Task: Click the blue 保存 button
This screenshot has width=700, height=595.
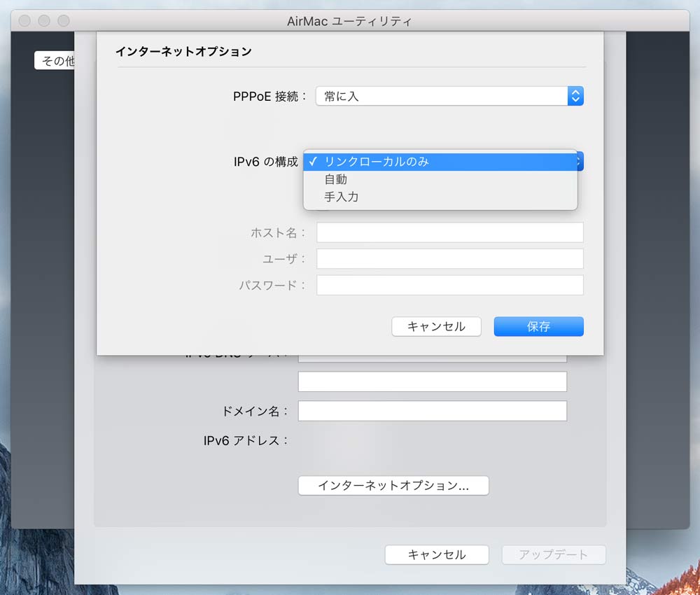Action: 538,326
